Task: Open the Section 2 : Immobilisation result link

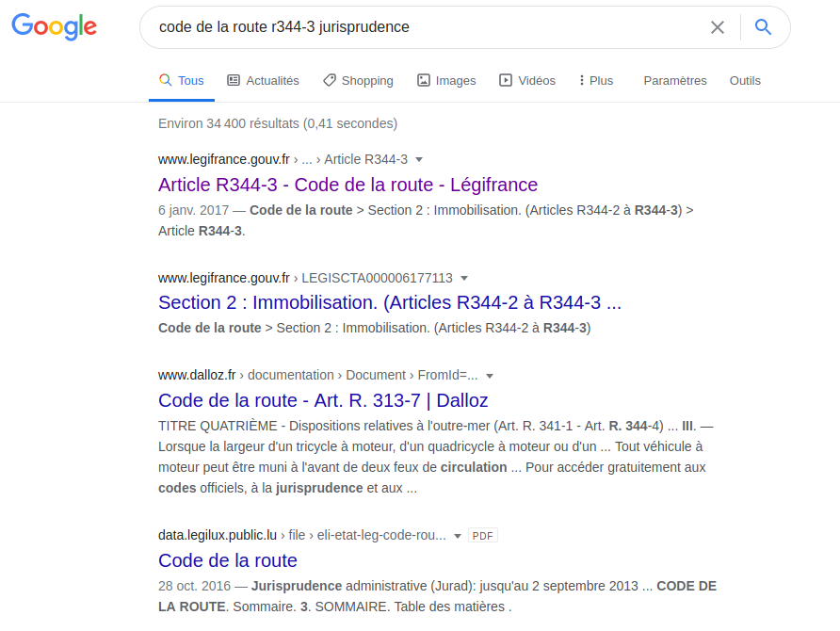Action: point(390,302)
